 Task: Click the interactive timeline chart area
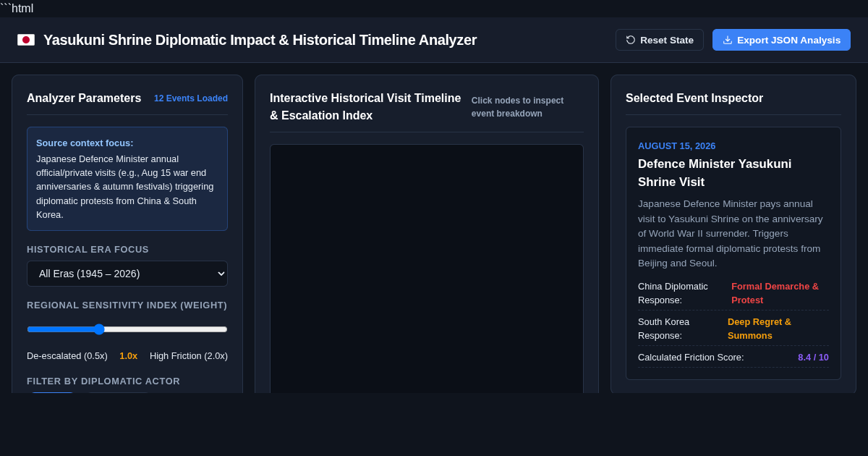pos(427,269)
